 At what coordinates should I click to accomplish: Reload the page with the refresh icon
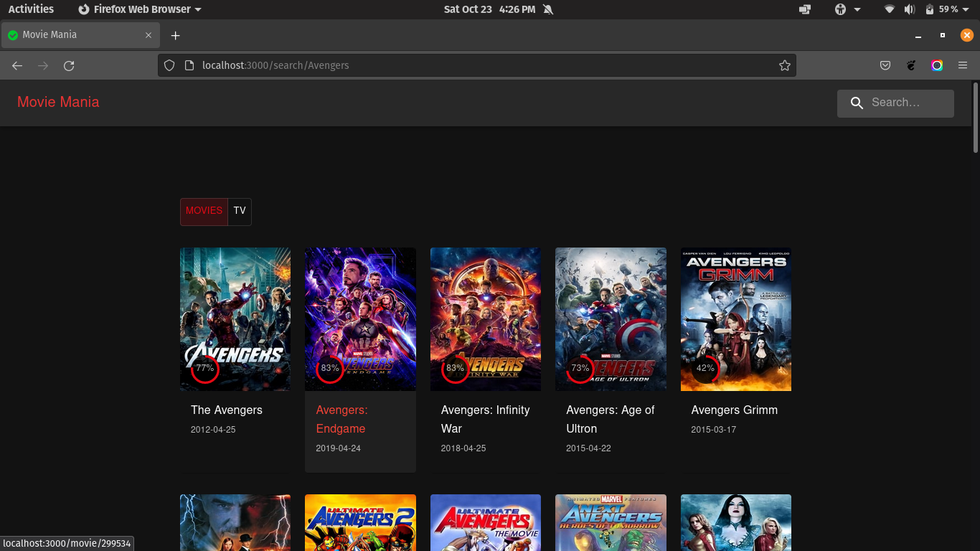coord(69,65)
